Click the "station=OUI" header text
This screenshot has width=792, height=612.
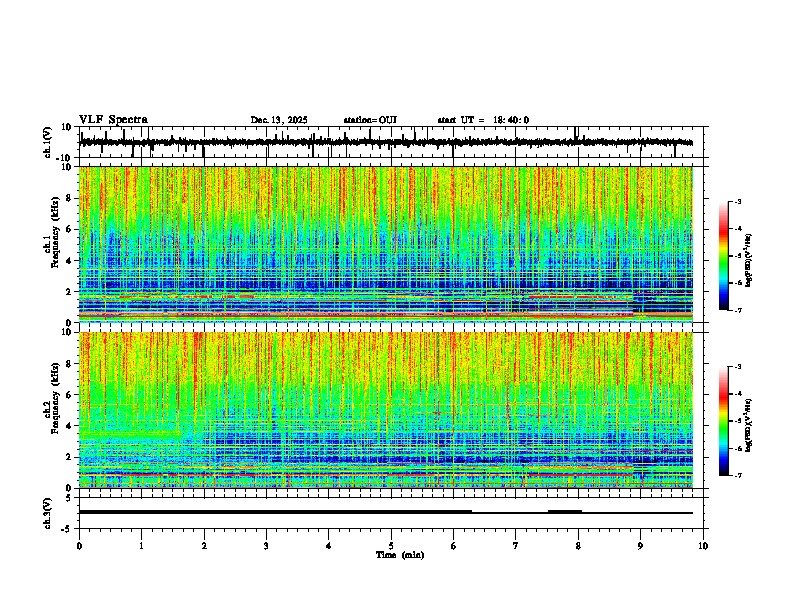tap(370, 120)
